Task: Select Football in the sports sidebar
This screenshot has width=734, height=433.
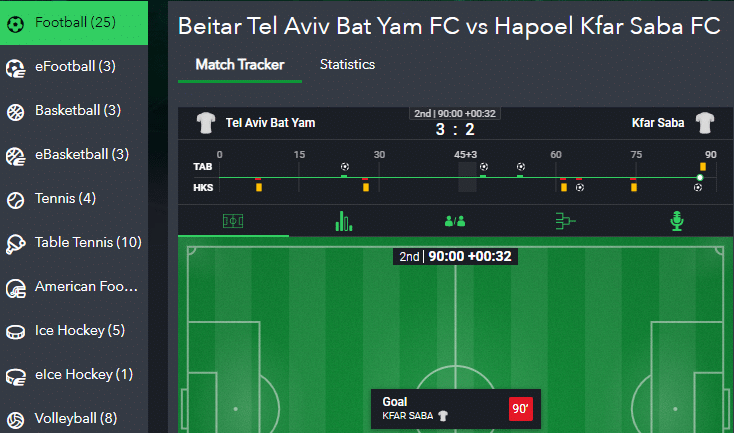Action: click(74, 22)
